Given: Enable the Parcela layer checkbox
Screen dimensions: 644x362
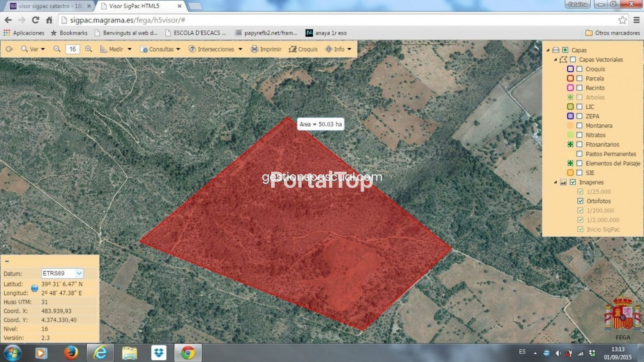Looking at the screenshot, I should 579,78.
